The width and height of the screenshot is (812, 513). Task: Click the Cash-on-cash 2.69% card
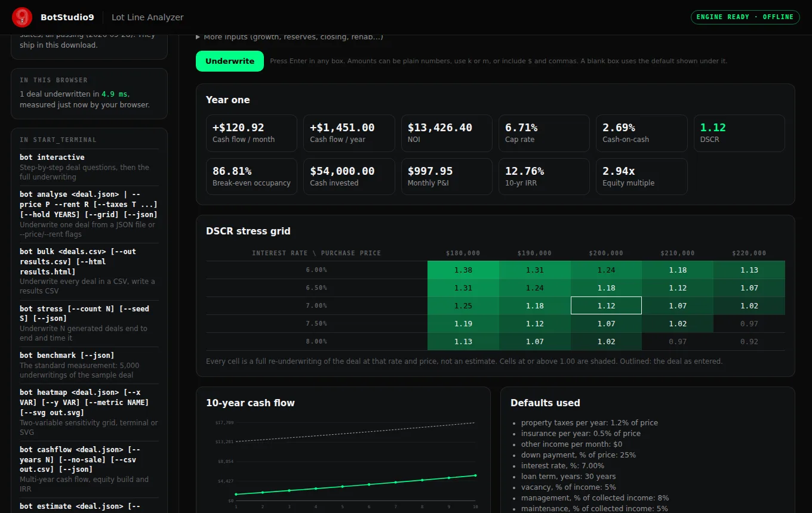642,133
